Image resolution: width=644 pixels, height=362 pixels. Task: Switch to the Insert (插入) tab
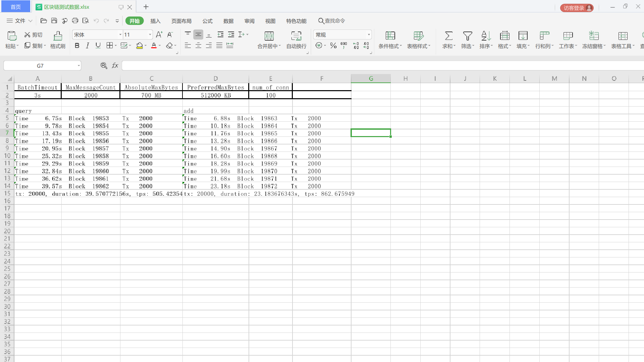(155, 21)
